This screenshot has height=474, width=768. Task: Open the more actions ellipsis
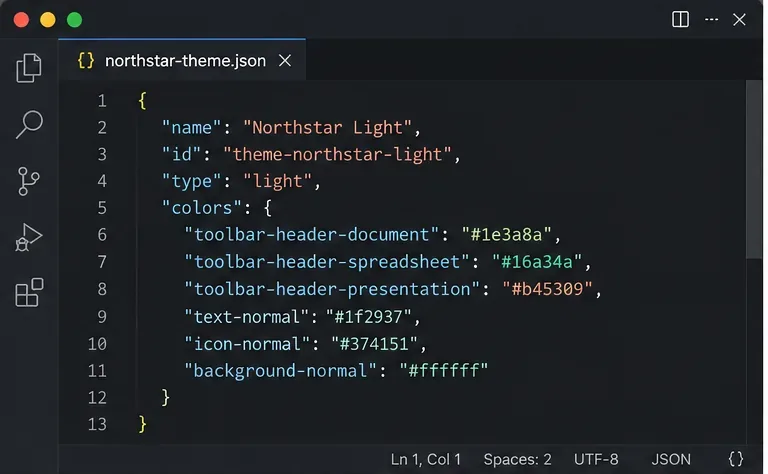tap(711, 20)
